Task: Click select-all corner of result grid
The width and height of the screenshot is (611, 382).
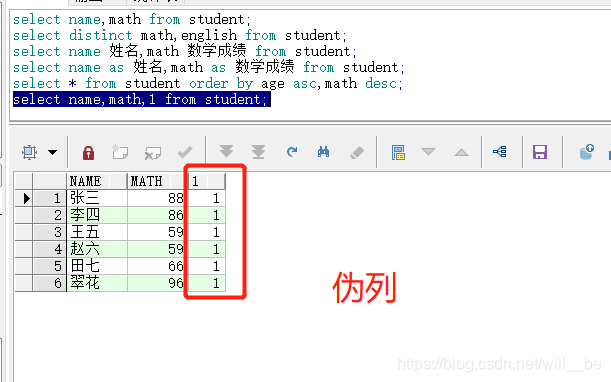Action: pos(24,181)
